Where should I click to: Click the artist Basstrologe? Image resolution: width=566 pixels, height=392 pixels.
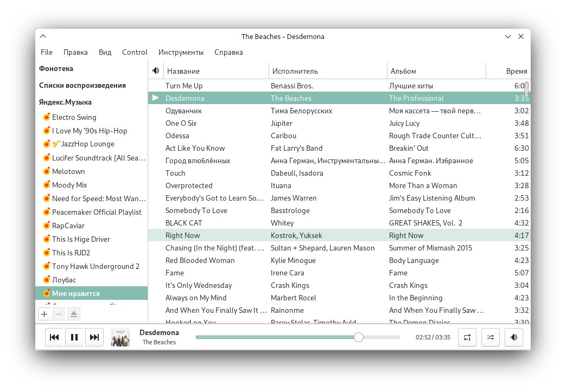(290, 210)
